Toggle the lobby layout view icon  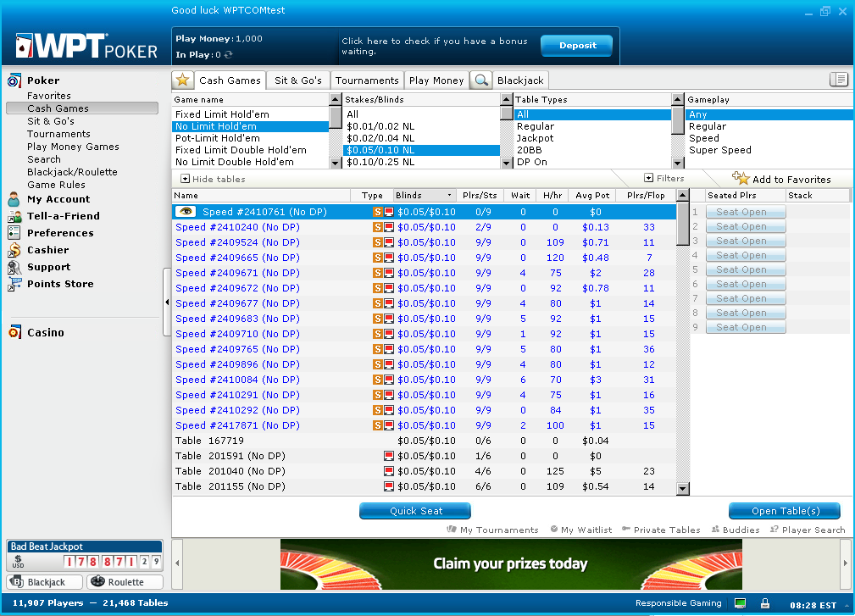click(x=839, y=80)
